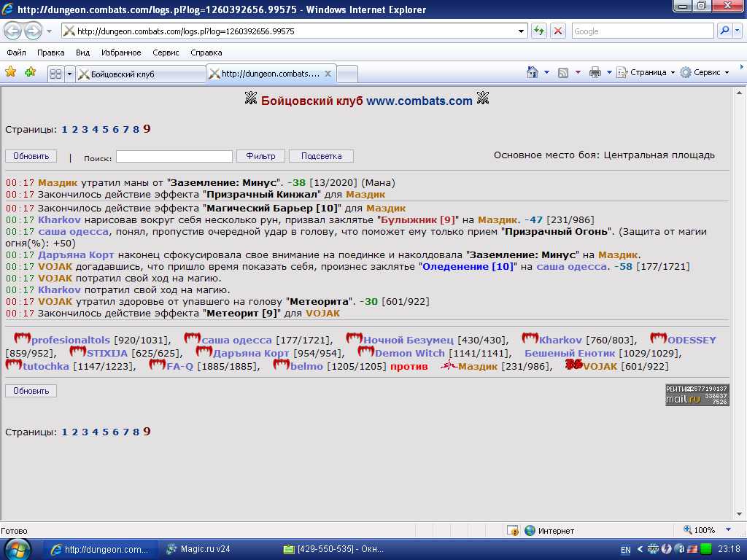Click the green Refresh page icon
747x560 pixels.
click(539, 31)
